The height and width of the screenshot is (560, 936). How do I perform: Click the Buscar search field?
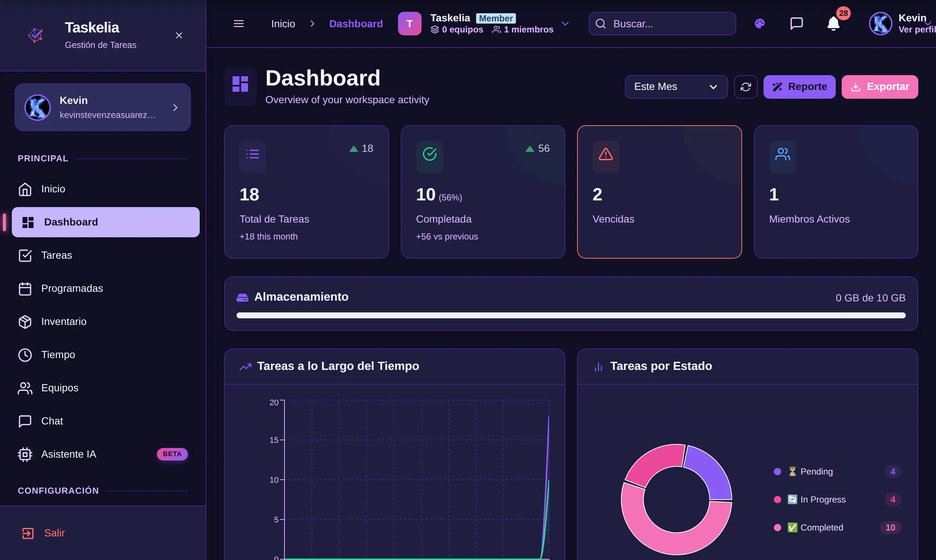click(662, 24)
